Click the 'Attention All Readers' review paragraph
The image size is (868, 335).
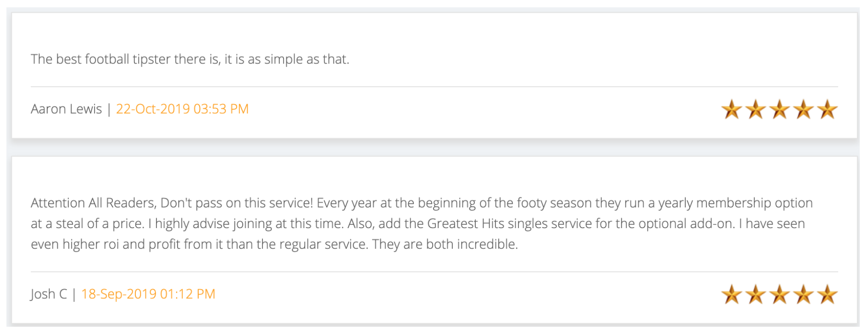(x=422, y=223)
